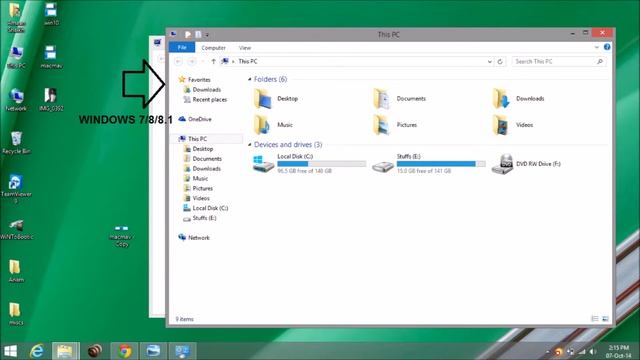Open the File tab
Image resolution: width=640 pixels, height=360 pixels.
pos(182,47)
